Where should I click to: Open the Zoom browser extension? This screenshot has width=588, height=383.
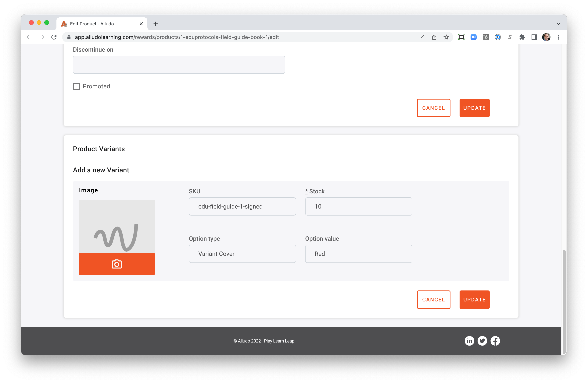click(474, 37)
